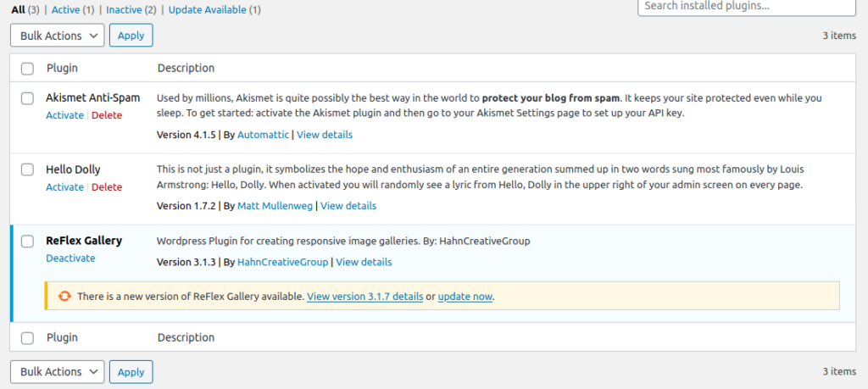
Task: Open the Matt Mullenweg author link
Action: click(x=275, y=206)
